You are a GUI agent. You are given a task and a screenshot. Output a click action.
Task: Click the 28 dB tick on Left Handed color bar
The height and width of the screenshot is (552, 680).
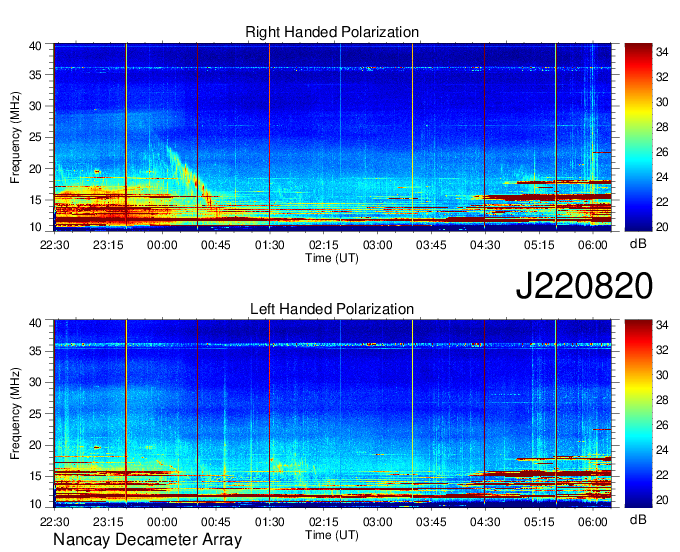662,400
